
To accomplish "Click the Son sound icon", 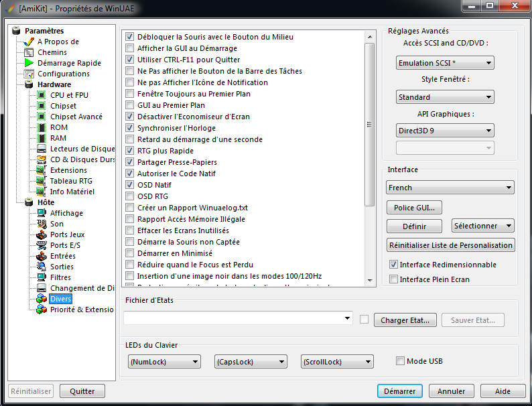I will [x=42, y=224].
